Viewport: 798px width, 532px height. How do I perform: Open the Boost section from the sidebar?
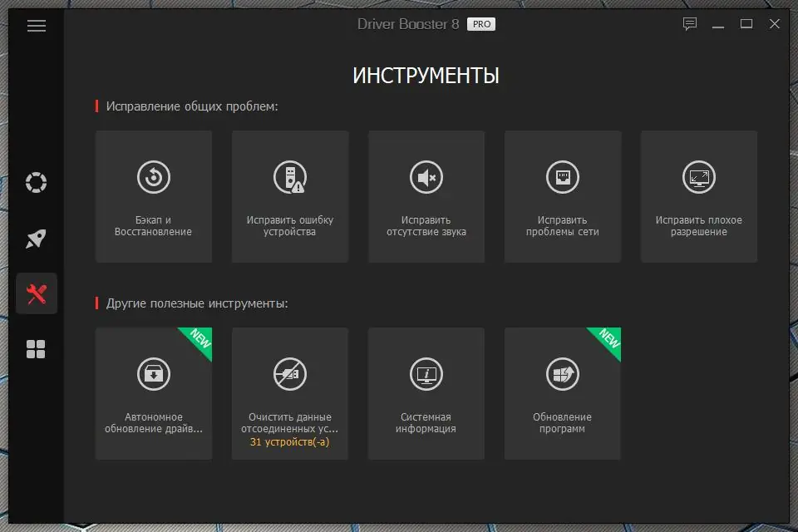tap(36, 239)
